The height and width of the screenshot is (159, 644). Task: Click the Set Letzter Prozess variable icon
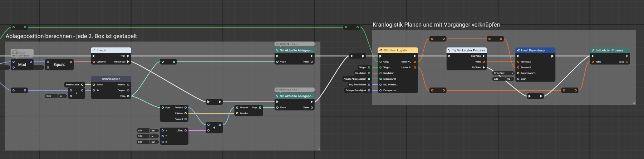pyautogui.click(x=593, y=50)
